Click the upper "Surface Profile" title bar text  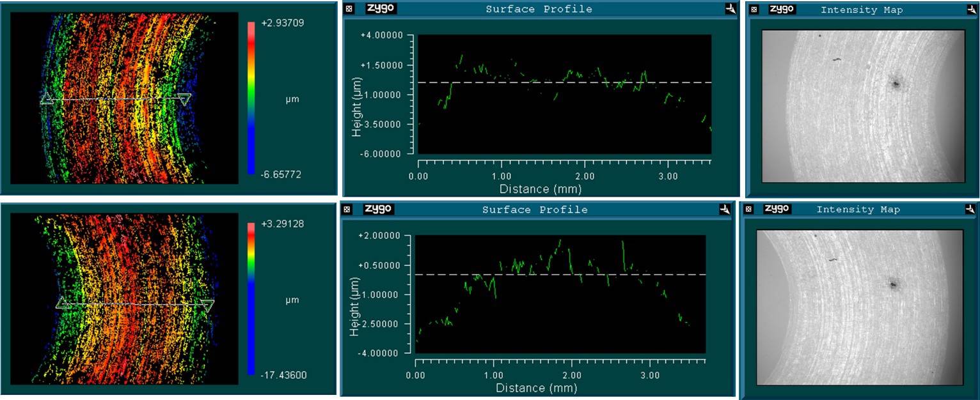(539, 9)
